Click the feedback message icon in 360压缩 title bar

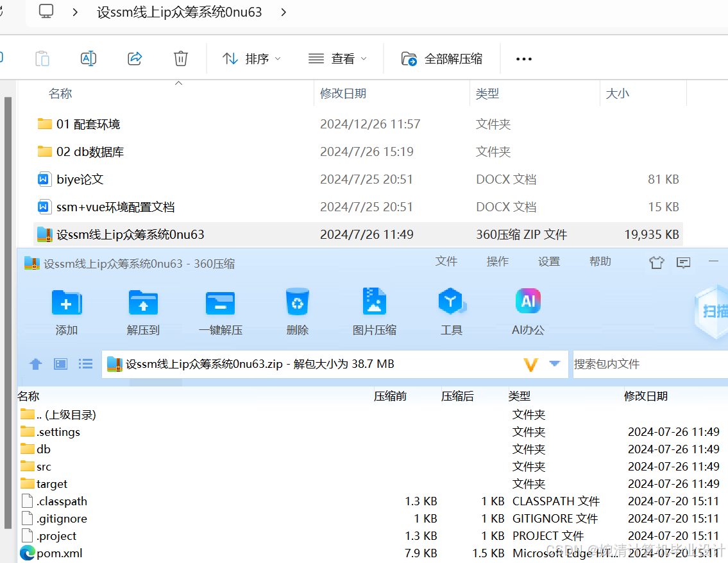[x=684, y=263]
